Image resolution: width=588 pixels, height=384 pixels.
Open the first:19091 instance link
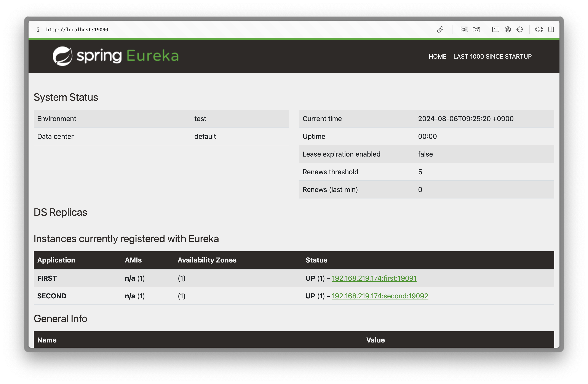tap(374, 278)
